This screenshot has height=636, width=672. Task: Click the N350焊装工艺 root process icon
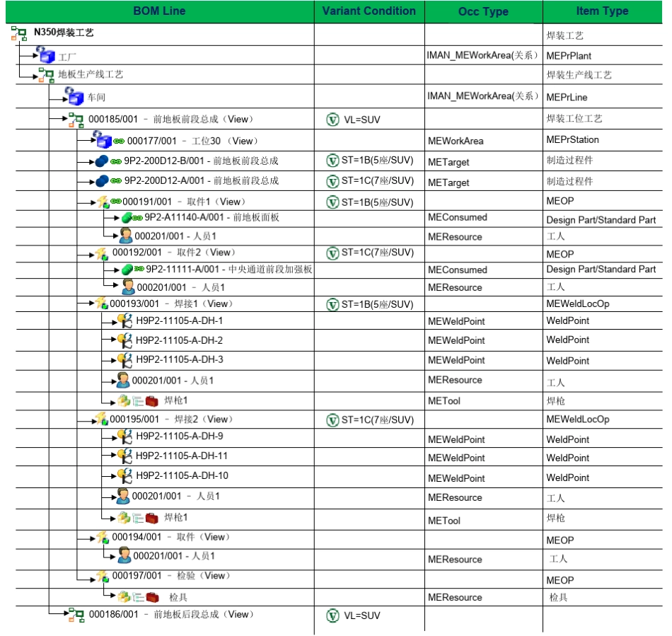point(19,33)
